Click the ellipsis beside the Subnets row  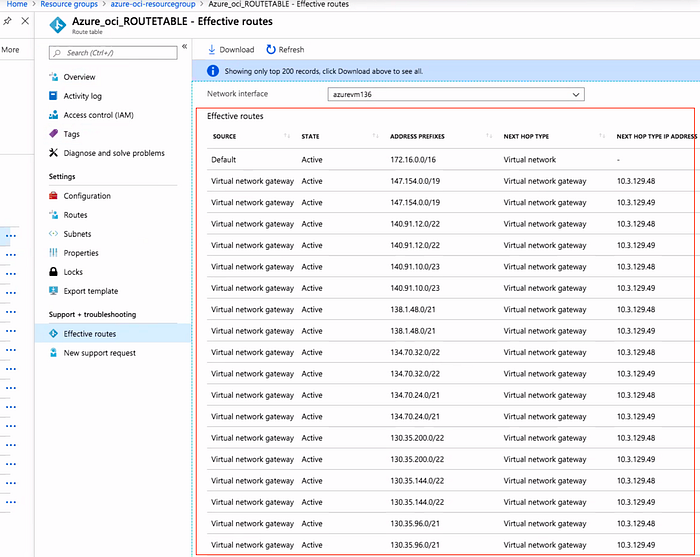tap(11, 235)
